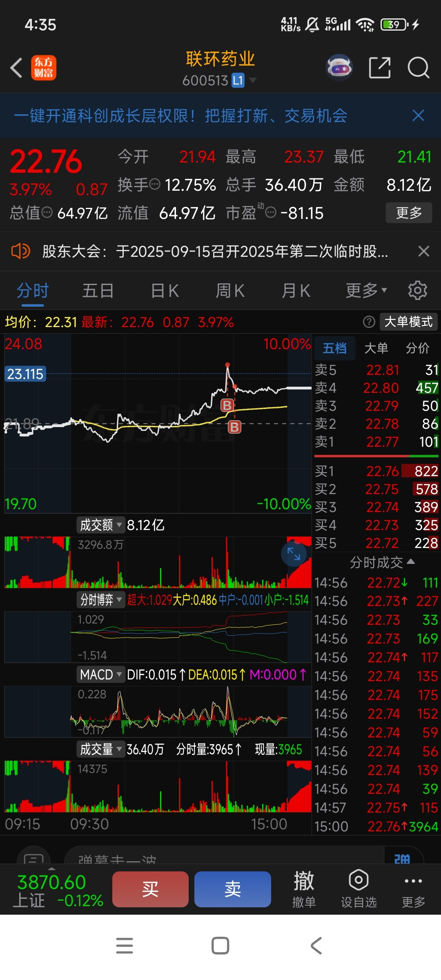Open the 东方财富 logo icon
This screenshot has height=980, width=441.
(44, 68)
